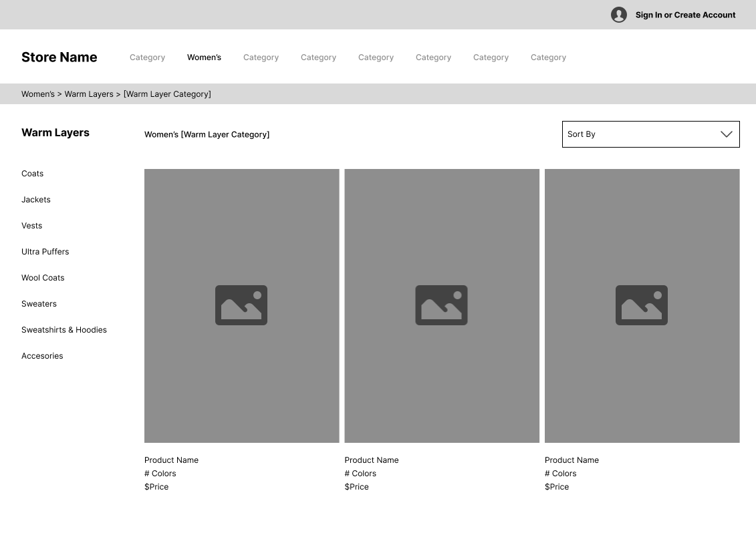Click the [Warm Layer Category] breadcrumb
This screenshot has height=537, width=756.
tap(167, 94)
